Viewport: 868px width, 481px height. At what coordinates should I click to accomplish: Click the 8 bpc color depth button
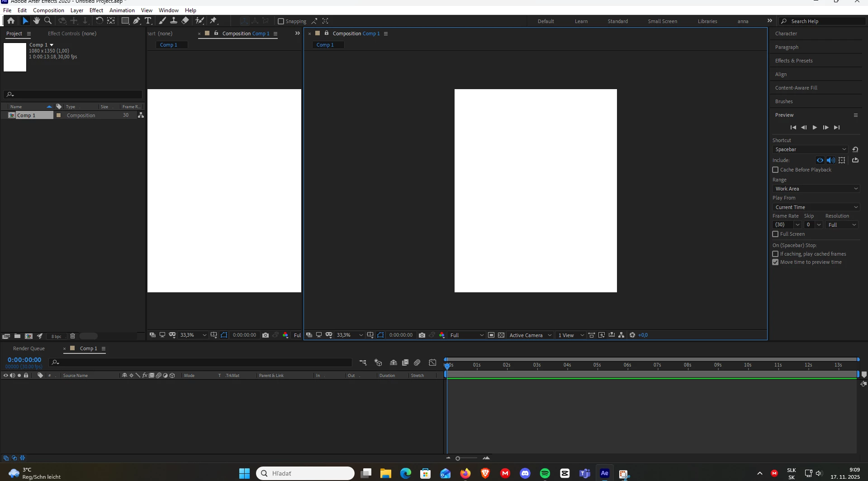click(x=56, y=336)
